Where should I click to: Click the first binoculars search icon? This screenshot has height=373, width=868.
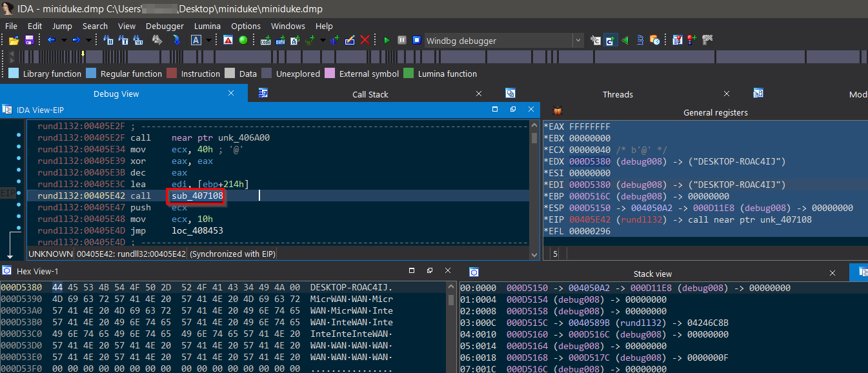[108, 40]
